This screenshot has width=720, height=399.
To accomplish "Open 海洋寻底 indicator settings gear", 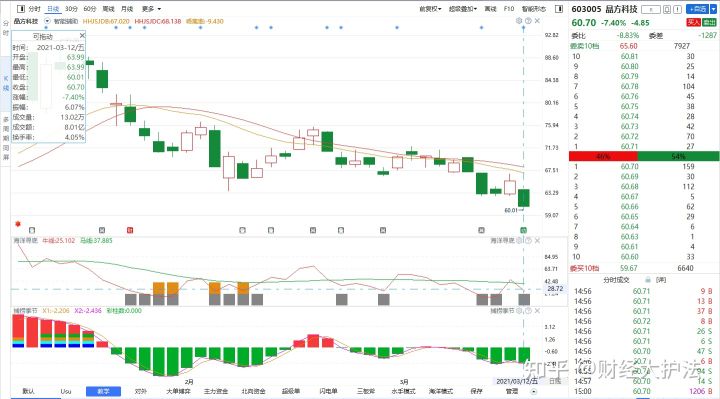I will (x=519, y=240).
